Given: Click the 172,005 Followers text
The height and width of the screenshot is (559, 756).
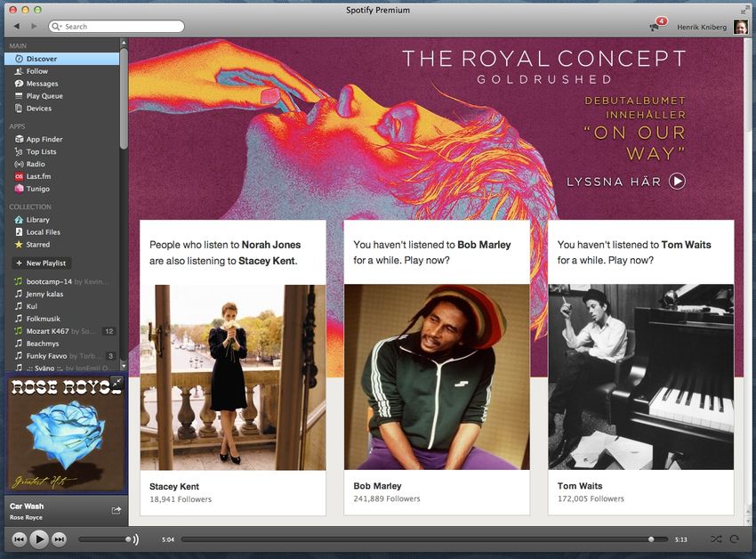Looking at the screenshot, I should [x=591, y=498].
